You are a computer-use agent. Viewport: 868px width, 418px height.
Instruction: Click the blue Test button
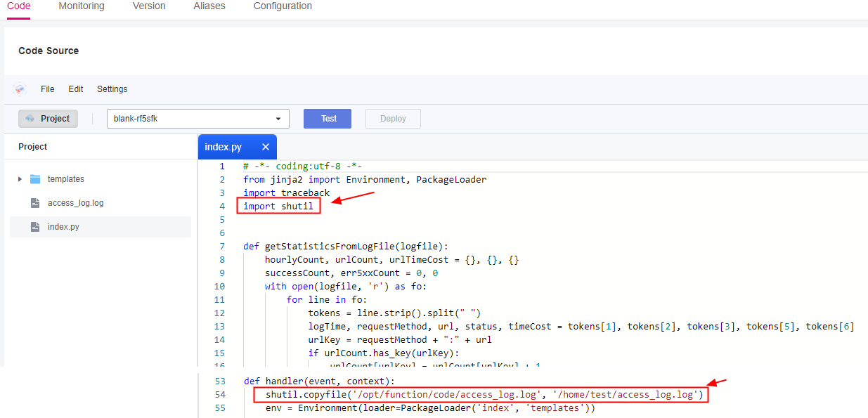pyautogui.click(x=328, y=119)
